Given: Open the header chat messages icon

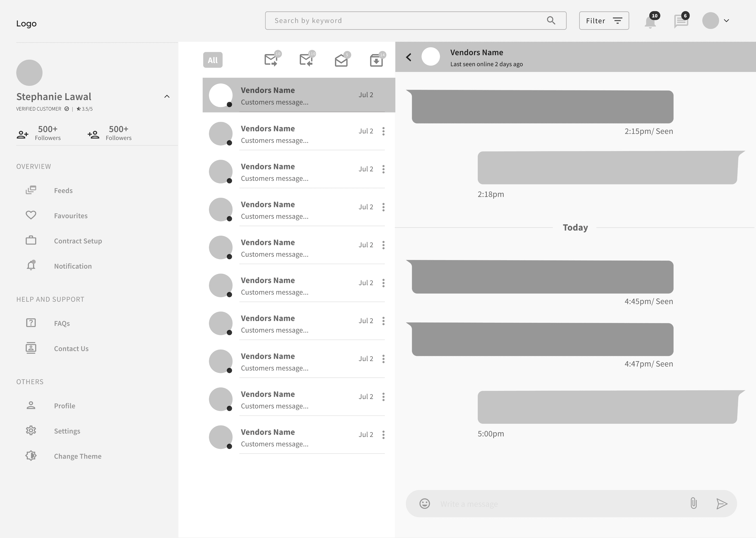Looking at the screenshot, I should point(681,22).
